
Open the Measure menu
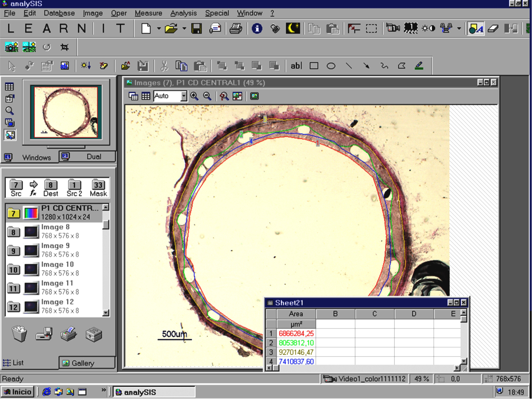click(x=148, y=13)
